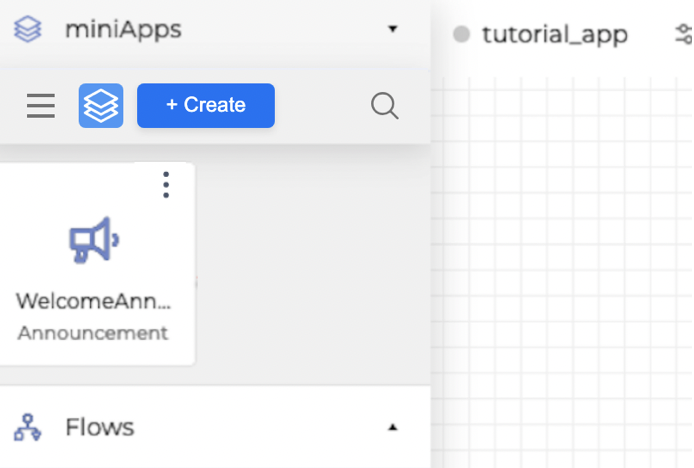Select the WelcomeAnn... card title
The width and height of the screenshot is (694, 468).
coord(93,301)
